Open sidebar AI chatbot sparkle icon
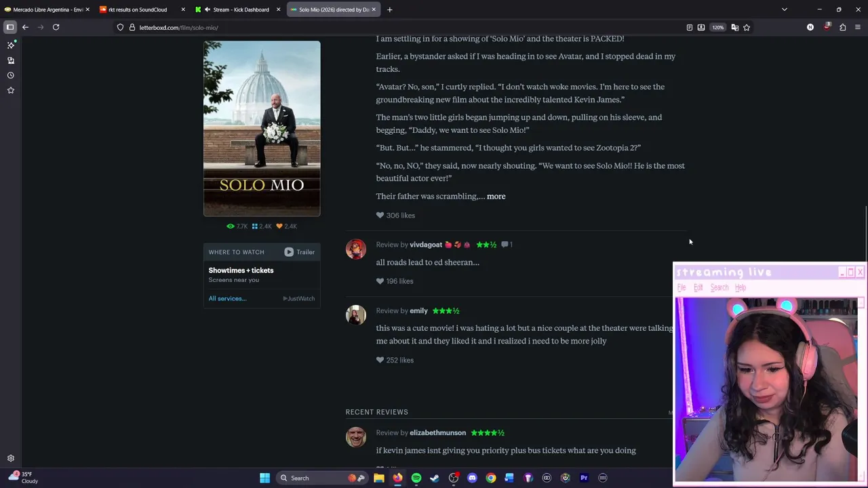Image resolution: width=868 pixels, height=488 pixels. (11, 45)
